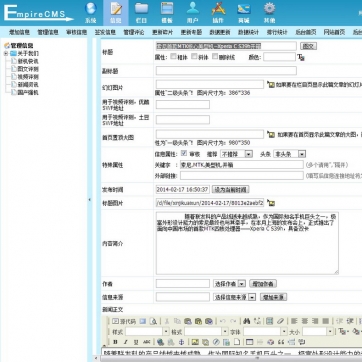Open the 推荐 recommend level dropdown
Screen dimensions: 362x362
point(236,154)
